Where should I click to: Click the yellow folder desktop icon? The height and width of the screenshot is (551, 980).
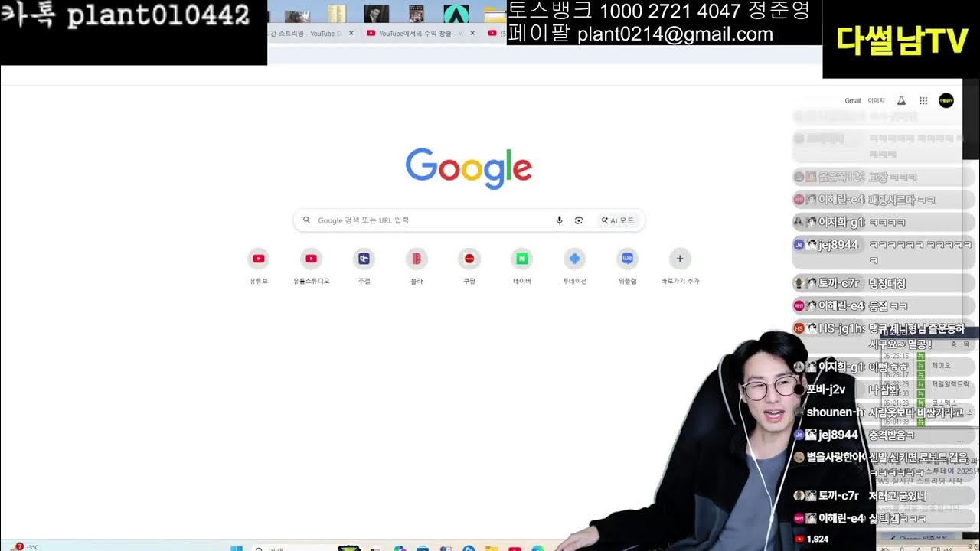point(495,14)
